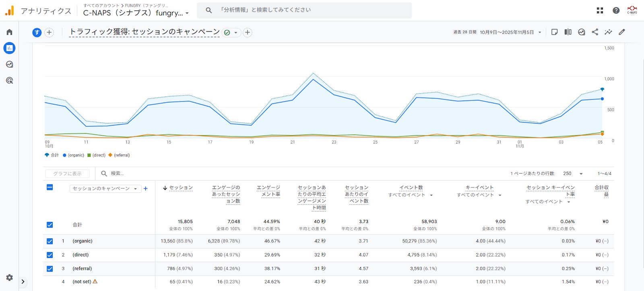Viewport: 644px width, 291px height.
Task: Click the C-NAPS property selector
Action: [136, 13]
